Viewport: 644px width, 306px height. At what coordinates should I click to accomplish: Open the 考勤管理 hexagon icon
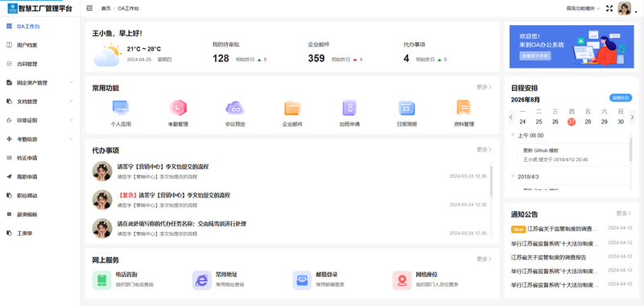178,108
